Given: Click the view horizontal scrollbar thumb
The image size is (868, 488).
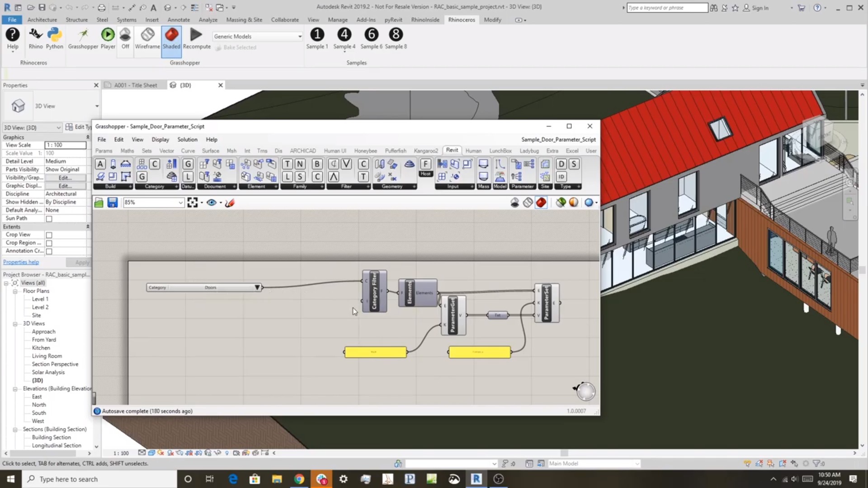Looking at the screenshot, I should tap(564, 453).
